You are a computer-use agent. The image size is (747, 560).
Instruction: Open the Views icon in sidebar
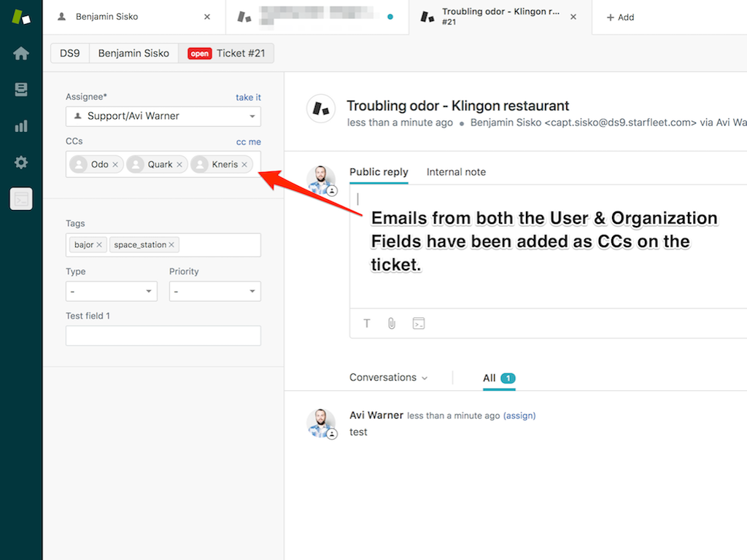pyautogui.click(x=21, y=90)
